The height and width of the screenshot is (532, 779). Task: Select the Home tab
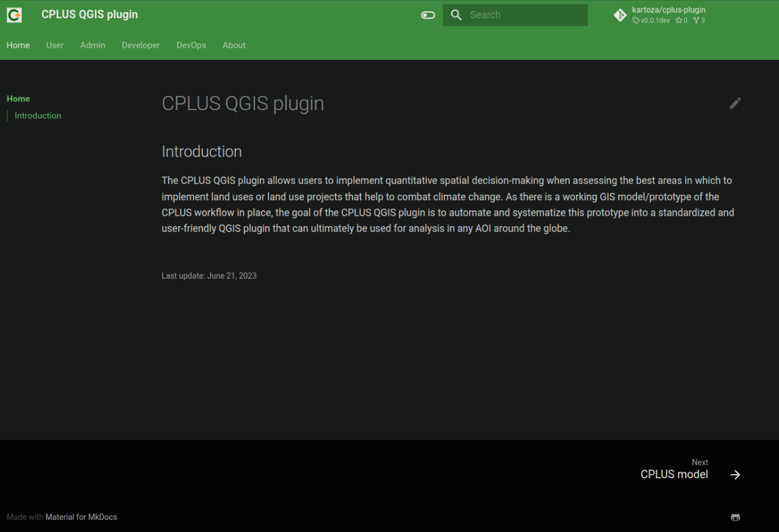click(x=18, y=45)
